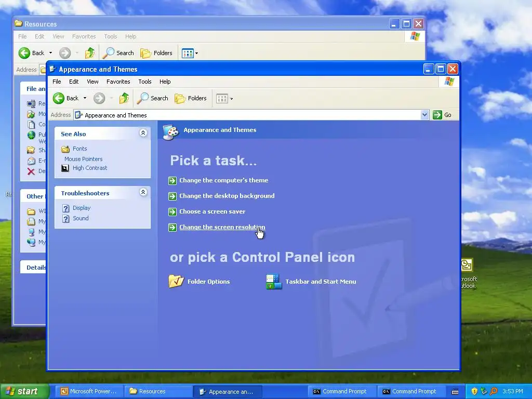
Task: Open Fonts folder icon under See Also
Action: [65, 149]
